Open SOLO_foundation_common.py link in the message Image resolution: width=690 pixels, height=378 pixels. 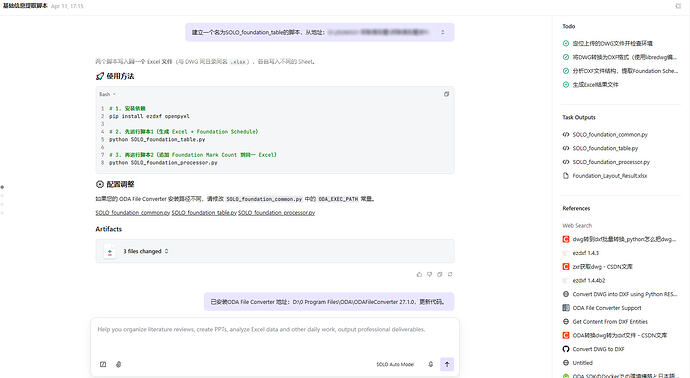[132, 213]
